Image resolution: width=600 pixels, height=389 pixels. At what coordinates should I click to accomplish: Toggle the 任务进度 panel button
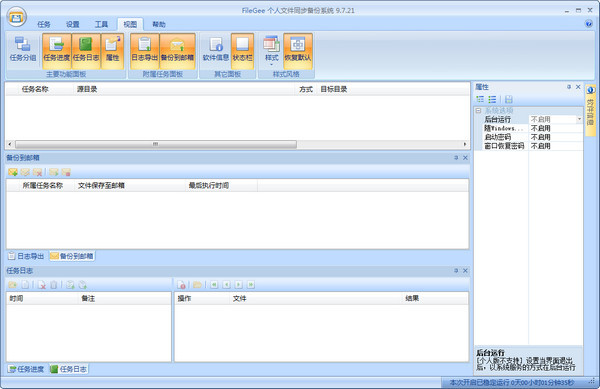tap(57, 50)
